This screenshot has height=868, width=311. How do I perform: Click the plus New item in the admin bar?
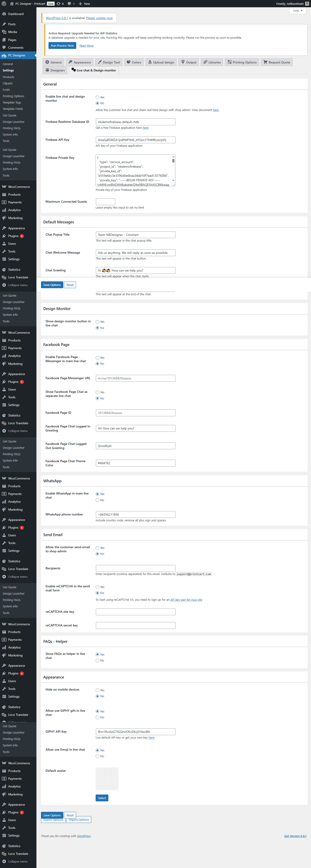click(84, 4)
